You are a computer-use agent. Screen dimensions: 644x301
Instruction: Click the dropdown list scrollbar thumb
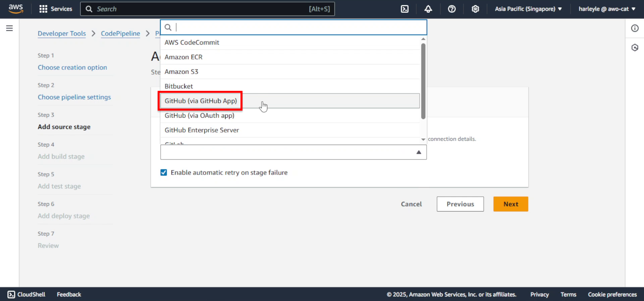pyautogui.click(x=423, y=81)
